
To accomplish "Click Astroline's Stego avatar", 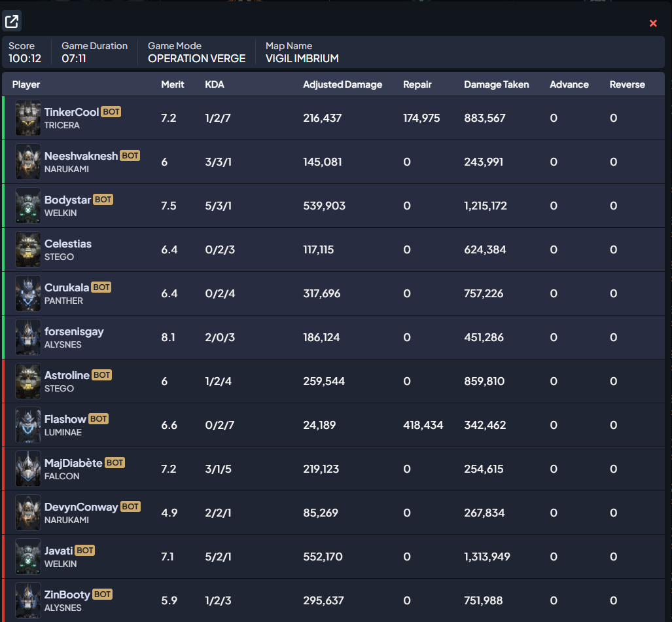I will tap(28, 381).
